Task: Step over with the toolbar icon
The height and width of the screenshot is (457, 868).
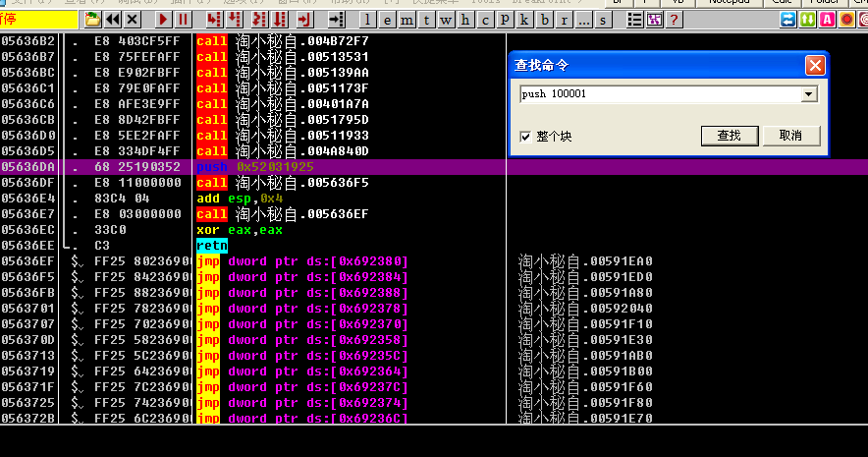Action: [x=236, y=20]
